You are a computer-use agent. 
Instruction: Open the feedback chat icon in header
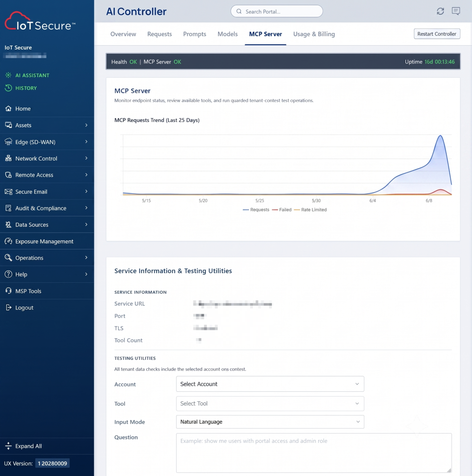click(456, 11)
